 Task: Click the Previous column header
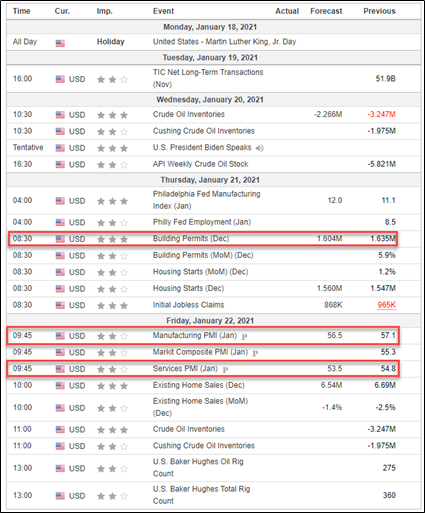point(379,11)
